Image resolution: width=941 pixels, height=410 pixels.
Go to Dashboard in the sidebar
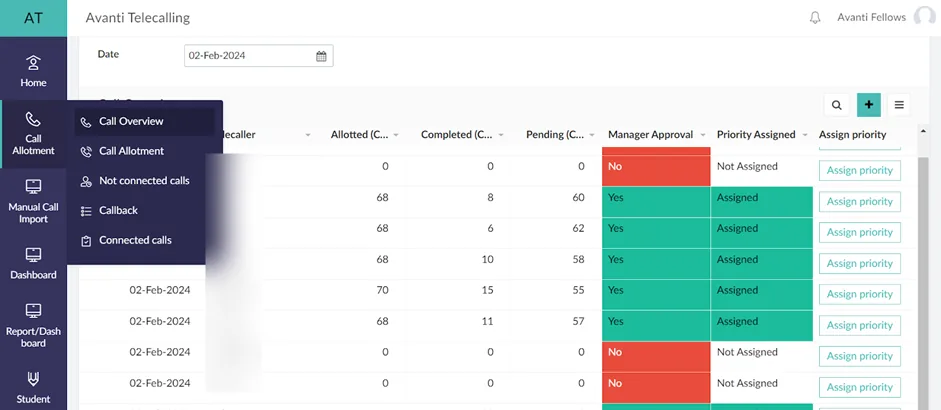pos(33,264)
